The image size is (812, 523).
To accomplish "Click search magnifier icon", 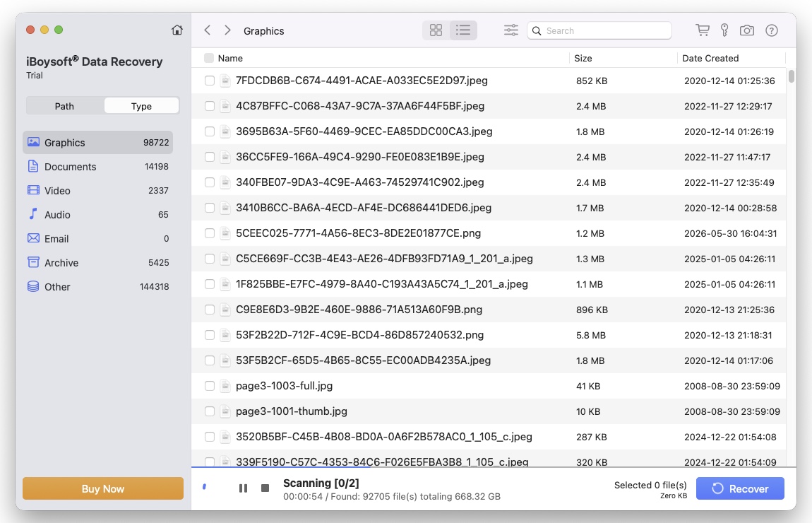I will click(537, 30).
